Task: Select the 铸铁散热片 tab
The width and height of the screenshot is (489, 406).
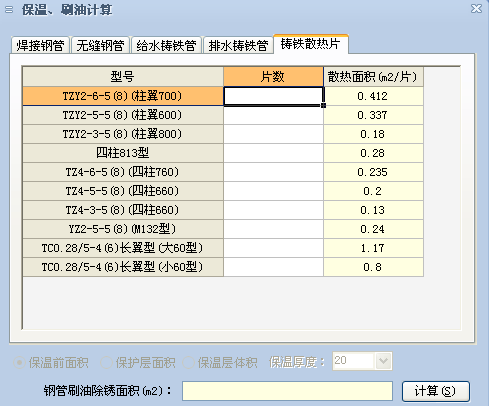Action: point(311,44)
